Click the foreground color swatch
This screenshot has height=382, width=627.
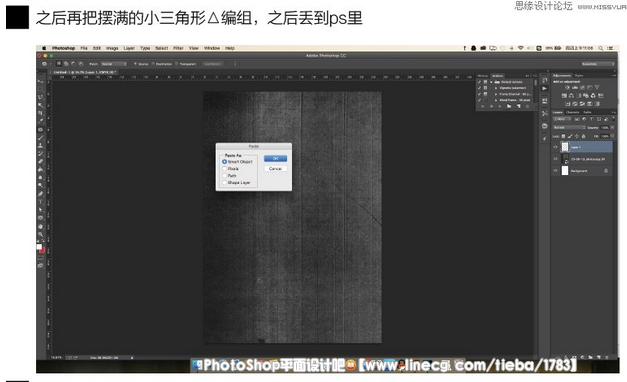tap(39, 247)
